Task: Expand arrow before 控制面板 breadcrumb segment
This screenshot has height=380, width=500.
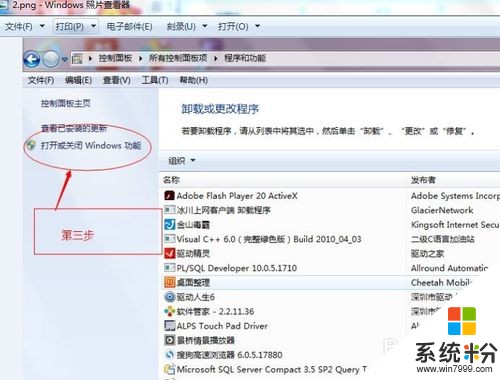Action: (90, 59)
